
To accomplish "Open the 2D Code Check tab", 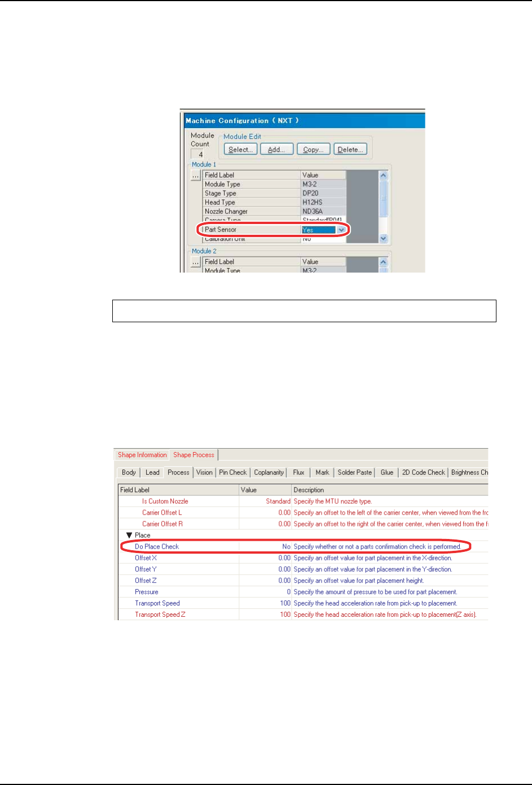I will (x=424, y=472).
